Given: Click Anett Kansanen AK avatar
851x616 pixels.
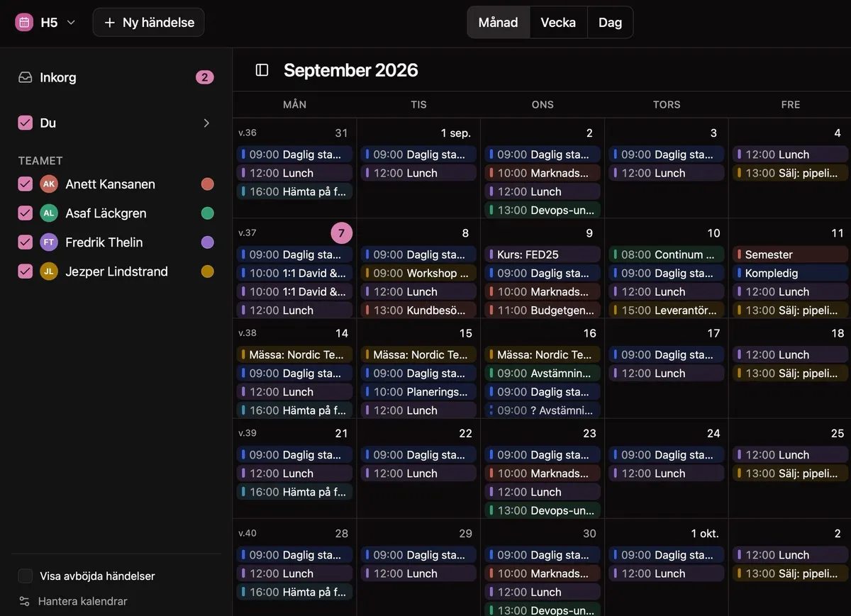Looking at the screenshot, I should (x=49, y=184).
